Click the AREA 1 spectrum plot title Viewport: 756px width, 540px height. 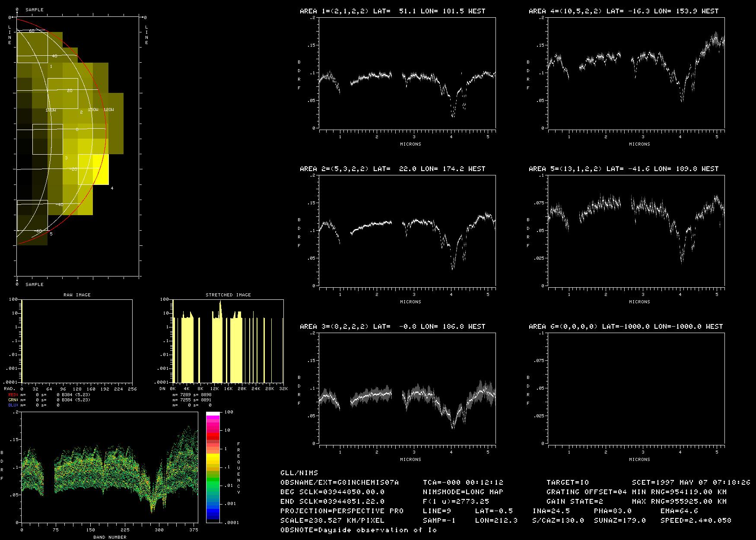tap(392, 11)
